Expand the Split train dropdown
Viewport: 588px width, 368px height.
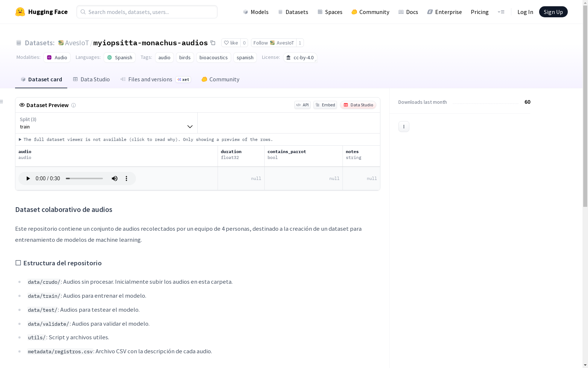[107, 123]
